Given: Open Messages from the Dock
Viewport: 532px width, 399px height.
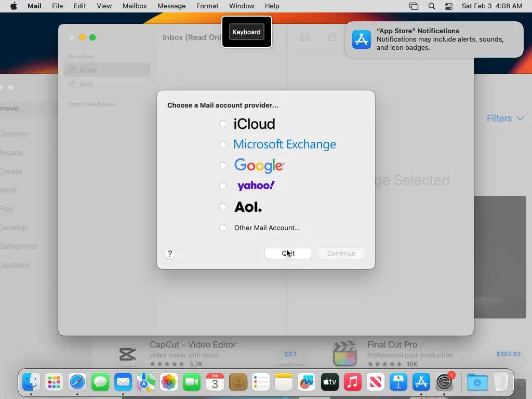Looking at the screenshot, I should (x=100, y=382).
